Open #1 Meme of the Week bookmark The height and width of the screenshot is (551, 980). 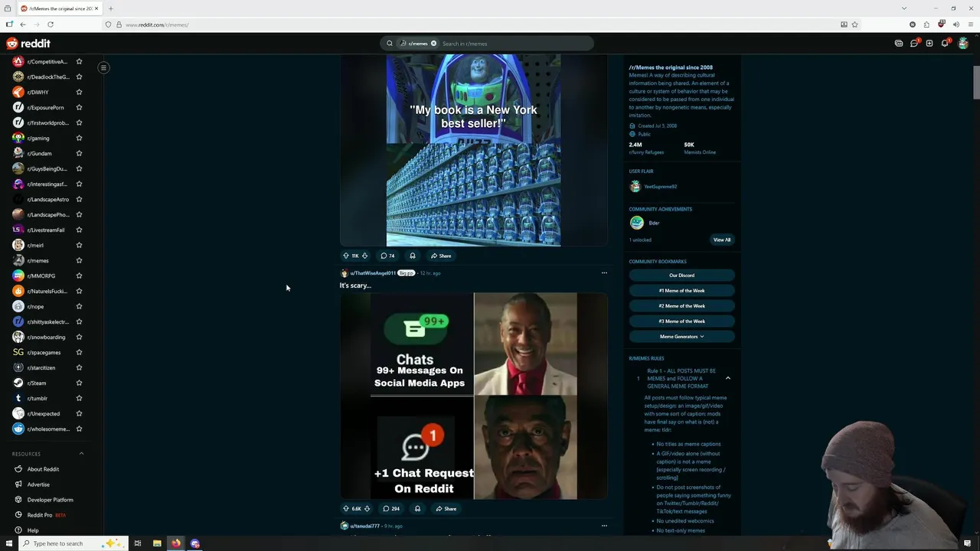tap(681, 291)
